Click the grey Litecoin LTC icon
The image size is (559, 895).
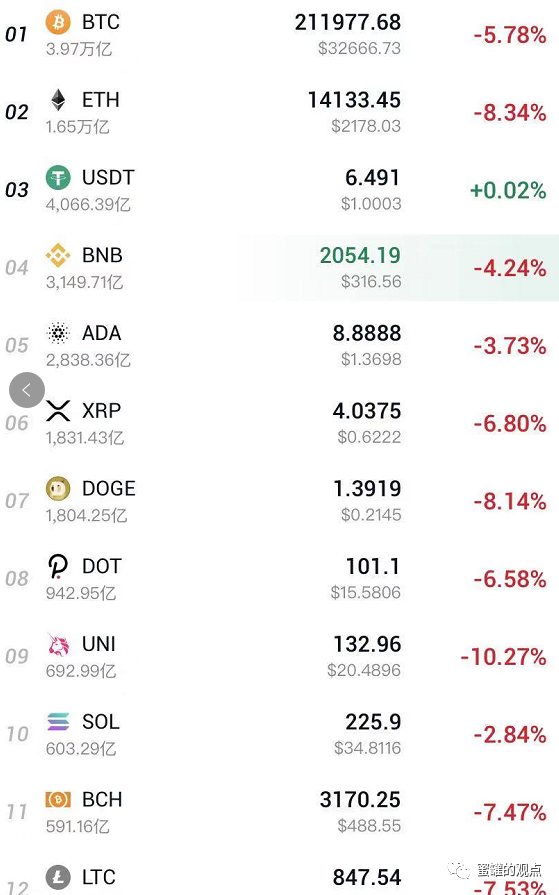click(x=58, y=877)
